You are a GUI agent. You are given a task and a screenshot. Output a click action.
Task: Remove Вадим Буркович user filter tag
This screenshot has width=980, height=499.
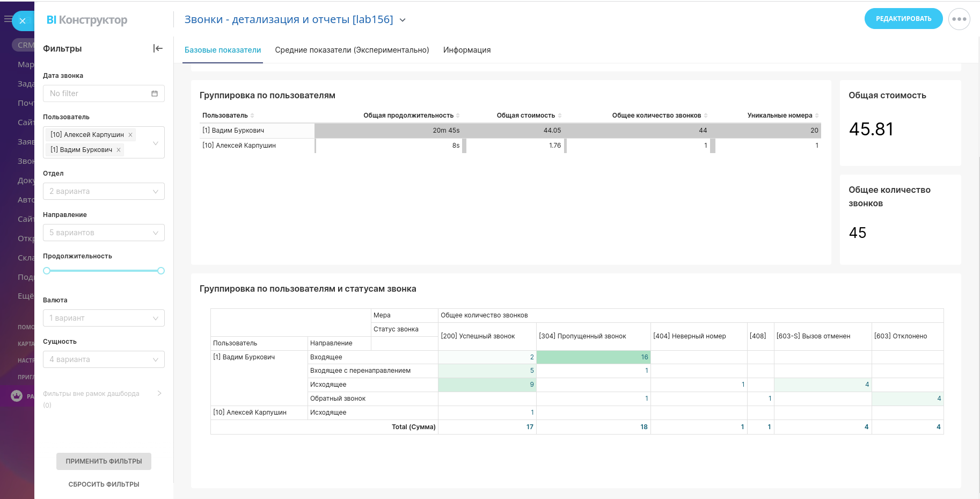click(x=119, y=150)
